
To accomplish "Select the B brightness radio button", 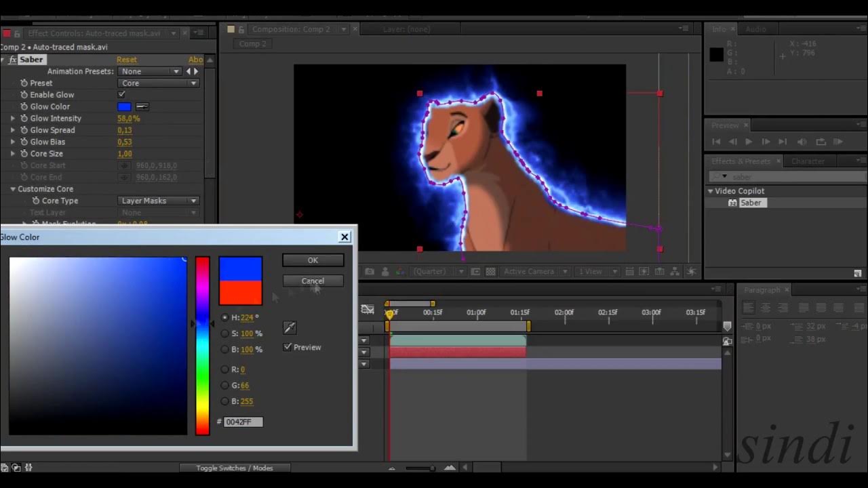I will 225,350.
